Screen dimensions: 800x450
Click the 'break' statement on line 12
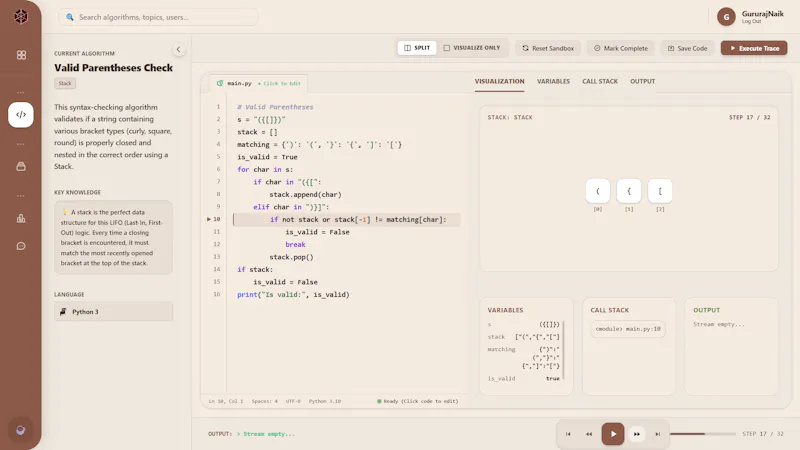(295, 244)
